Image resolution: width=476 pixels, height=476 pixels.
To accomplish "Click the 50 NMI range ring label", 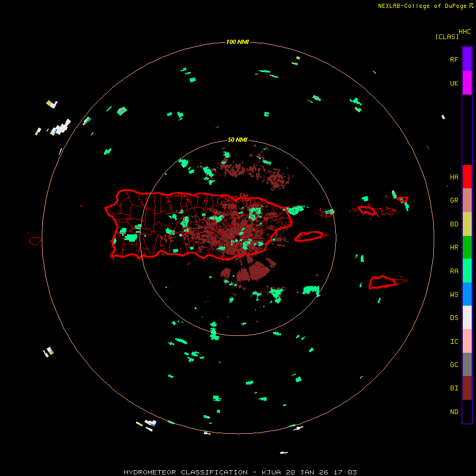I will (x=237, y=140).
